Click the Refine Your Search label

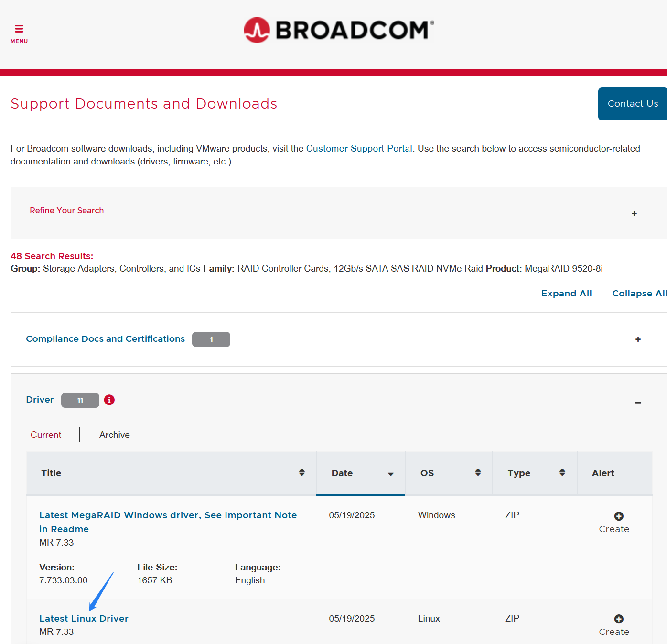coord(66,210)
